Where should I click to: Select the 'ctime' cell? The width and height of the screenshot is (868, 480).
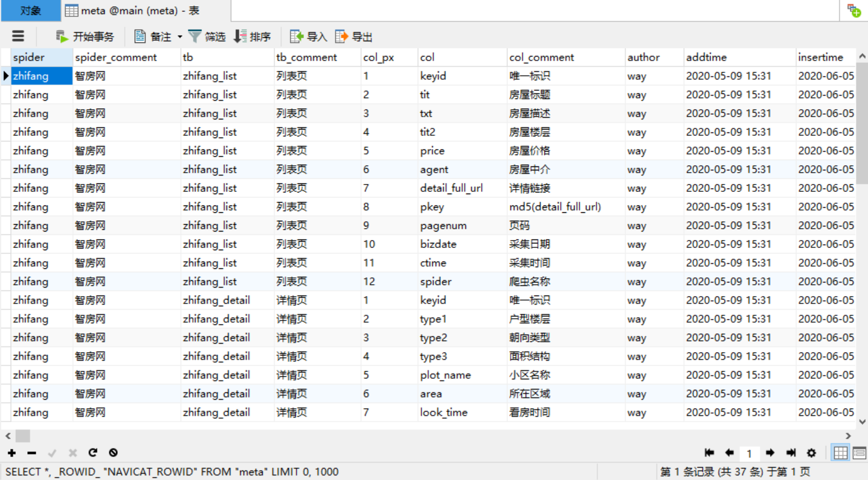462,263
